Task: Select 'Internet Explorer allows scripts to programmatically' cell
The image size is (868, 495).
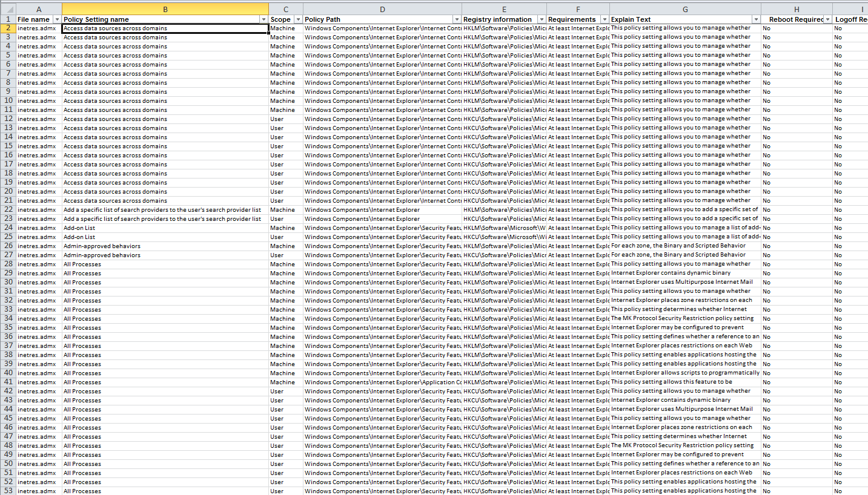Action: (x=685, y=373)
